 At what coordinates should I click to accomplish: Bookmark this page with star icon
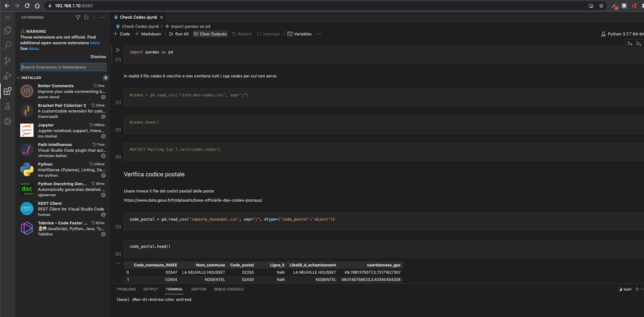(601, 6)
